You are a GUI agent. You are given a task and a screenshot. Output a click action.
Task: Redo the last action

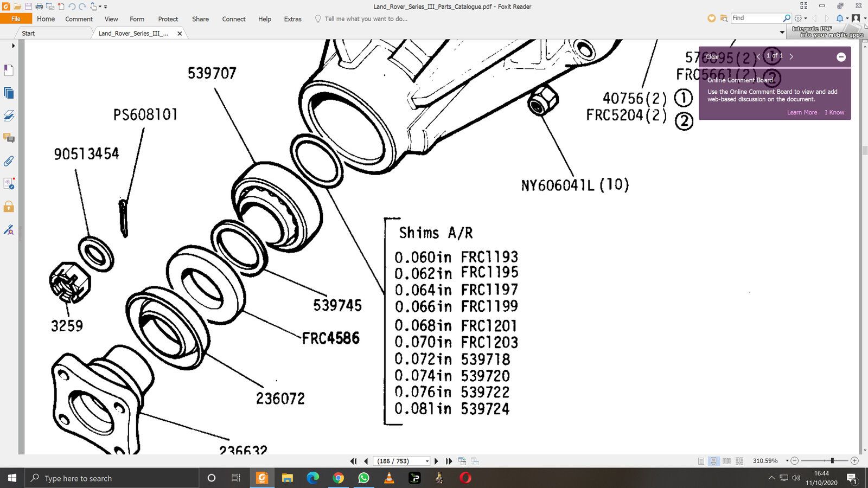[82, 7]
